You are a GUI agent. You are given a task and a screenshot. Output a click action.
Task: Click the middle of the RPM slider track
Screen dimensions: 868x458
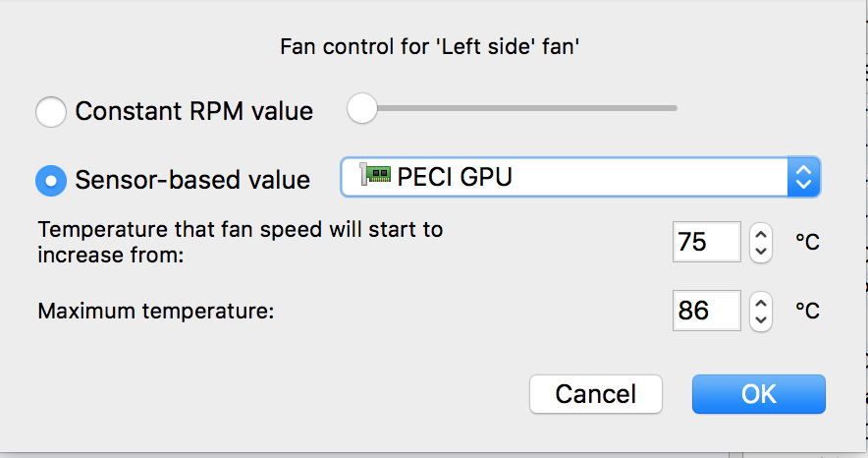[512, 108]
